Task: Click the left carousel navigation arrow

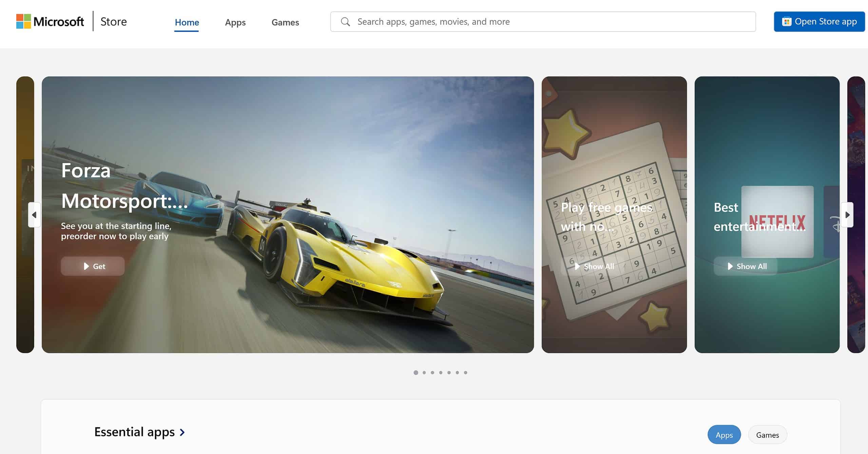Action: click(33, 215)
